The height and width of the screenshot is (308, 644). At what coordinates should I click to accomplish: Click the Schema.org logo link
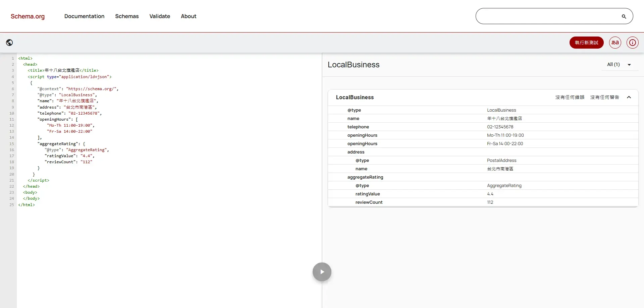point(28,16)
